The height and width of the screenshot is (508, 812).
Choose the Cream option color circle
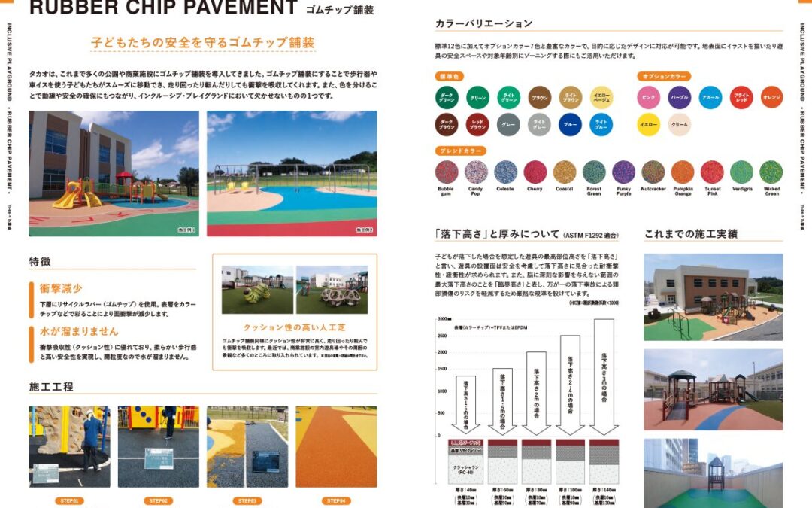pos(679,124)
